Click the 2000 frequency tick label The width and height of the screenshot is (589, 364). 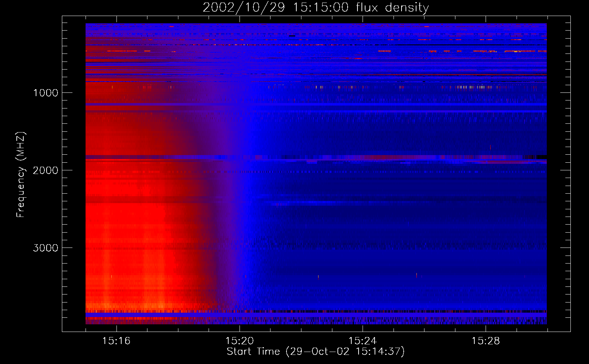(x=46, y=170)
